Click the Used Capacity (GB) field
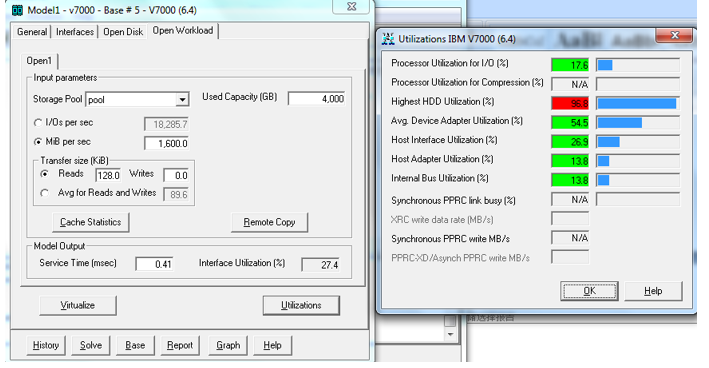 (317, 99)
